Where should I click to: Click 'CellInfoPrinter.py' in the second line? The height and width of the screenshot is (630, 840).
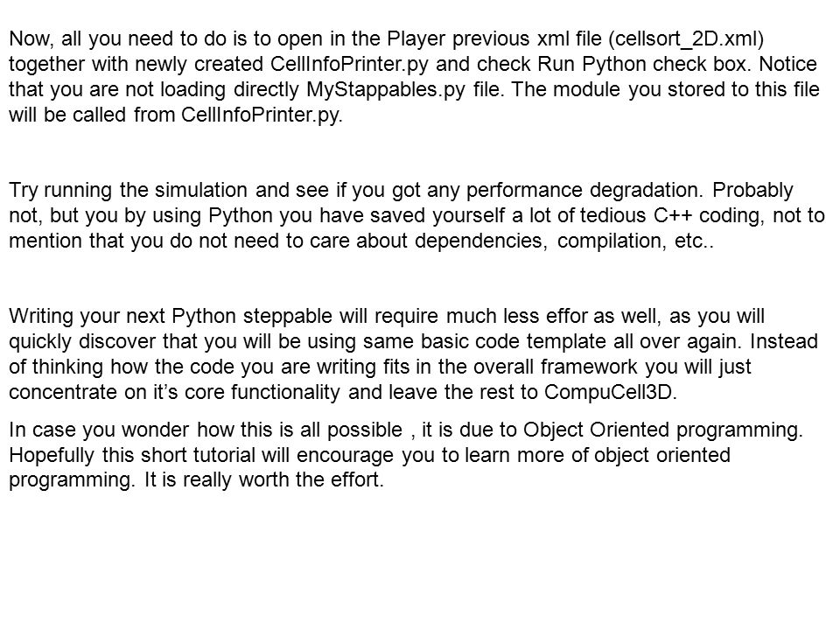tap(349, 64)
